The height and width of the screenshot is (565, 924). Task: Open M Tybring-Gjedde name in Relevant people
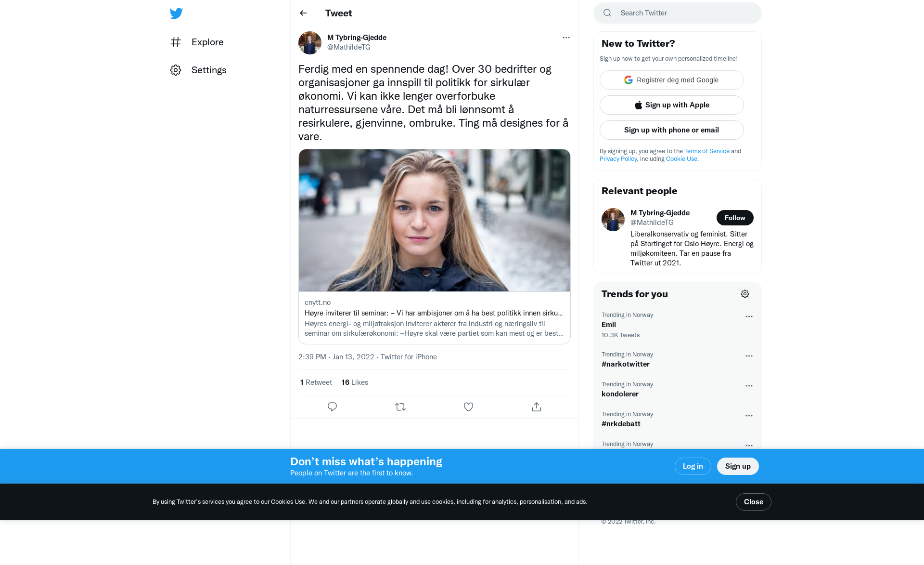click(x=660, y=212)
